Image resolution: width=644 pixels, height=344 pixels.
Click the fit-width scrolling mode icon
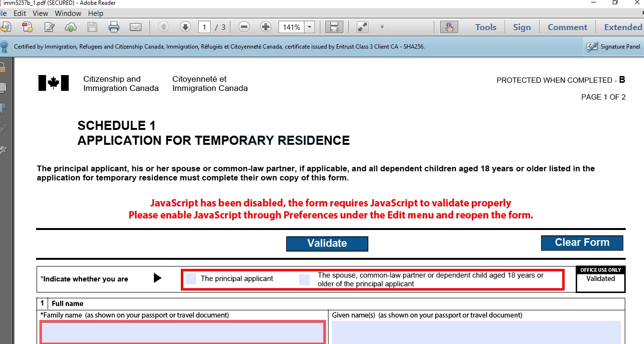(x=334, y=27)
